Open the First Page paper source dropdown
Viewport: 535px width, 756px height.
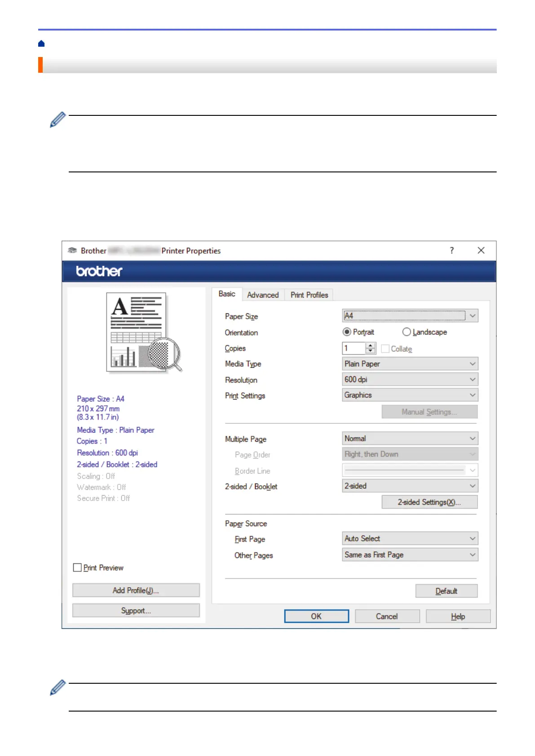410,539
